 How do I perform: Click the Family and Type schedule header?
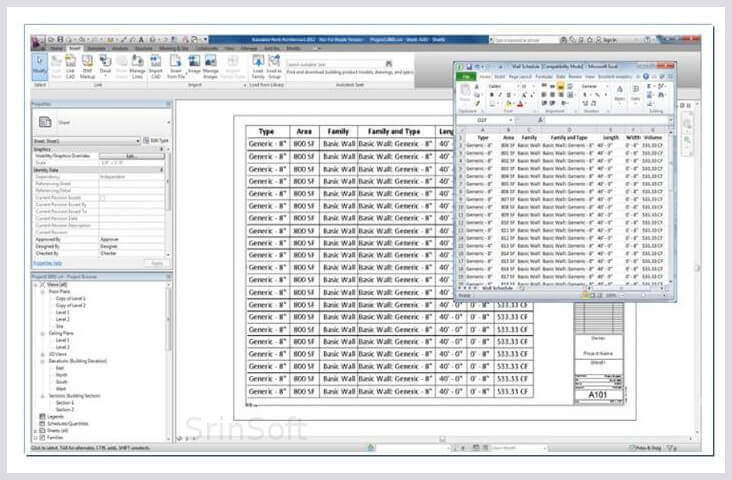394,132
